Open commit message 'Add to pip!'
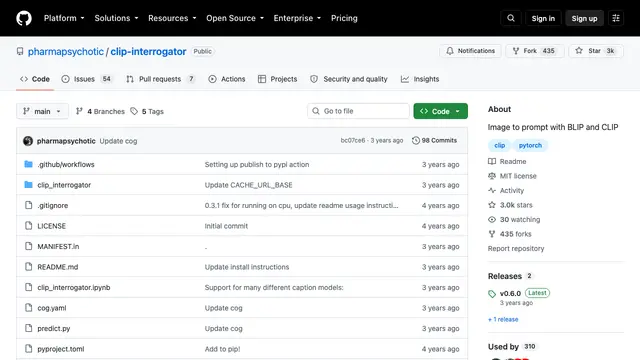640x360 pixels. [x=222, y=349]
